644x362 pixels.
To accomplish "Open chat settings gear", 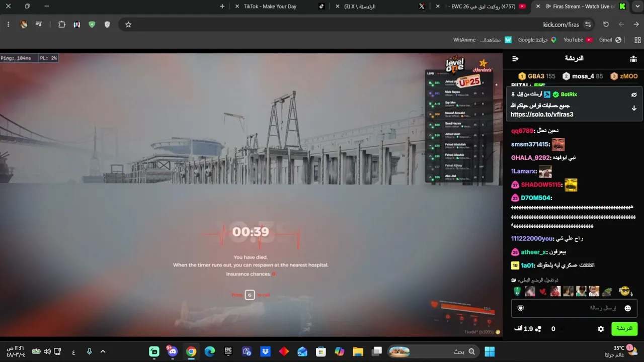I will (601, 329).
